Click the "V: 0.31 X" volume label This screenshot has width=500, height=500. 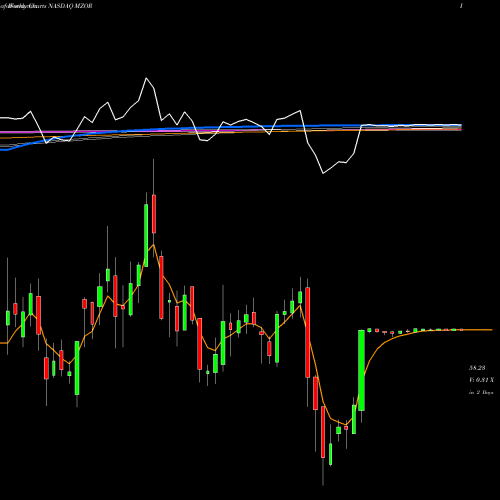pyautogui.click(x=481, y=380)
